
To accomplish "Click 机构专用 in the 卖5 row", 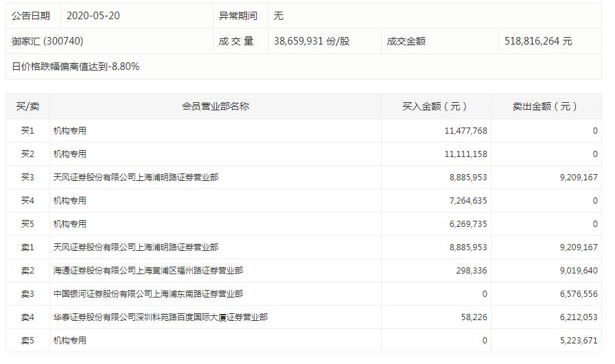I will [70, 340].
